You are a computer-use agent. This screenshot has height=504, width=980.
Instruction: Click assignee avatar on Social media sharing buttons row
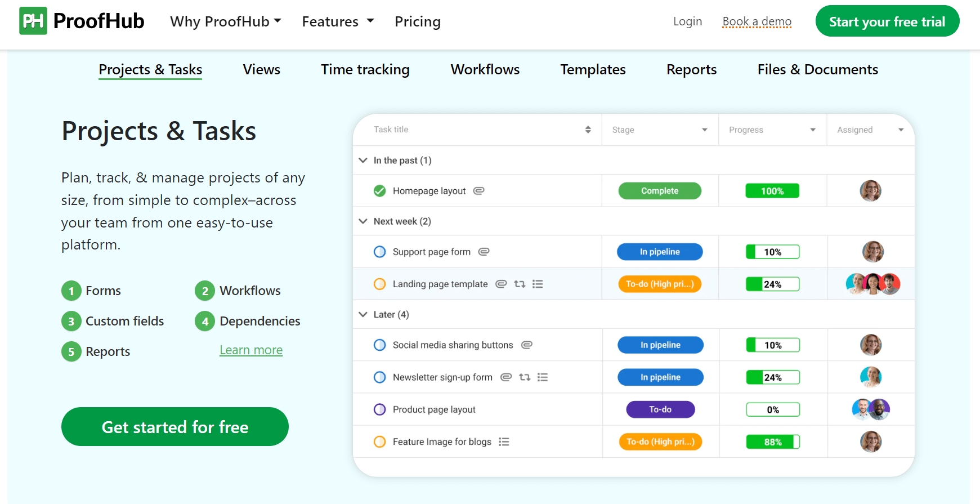[871, 345]
